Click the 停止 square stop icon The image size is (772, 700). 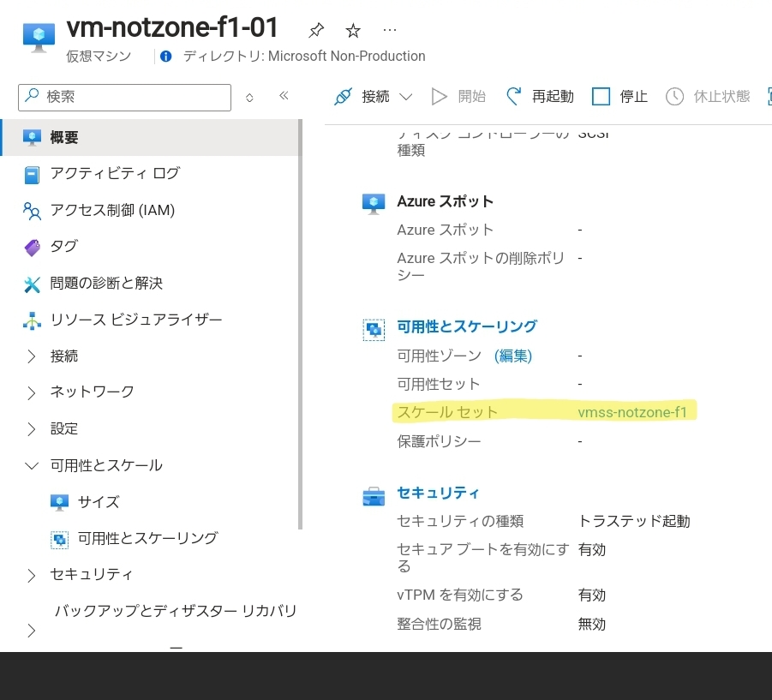tap(601, 97)
